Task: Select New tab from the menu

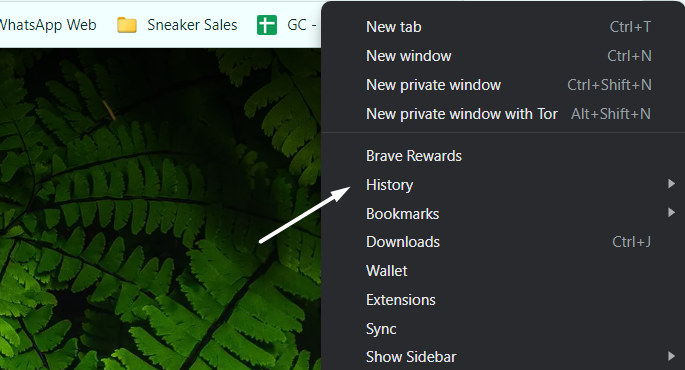Action: 503,27
